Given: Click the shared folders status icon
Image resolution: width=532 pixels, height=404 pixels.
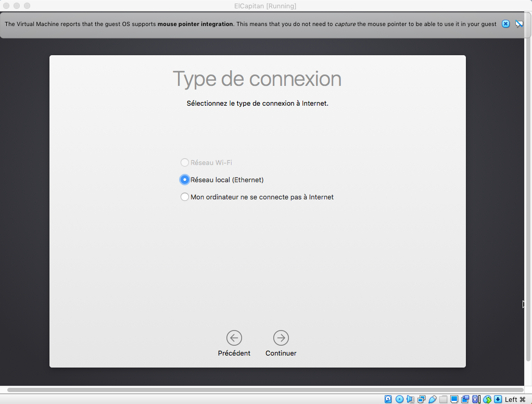Looking at the screenshot, I should pyautogui.click(x=443, y=399).
